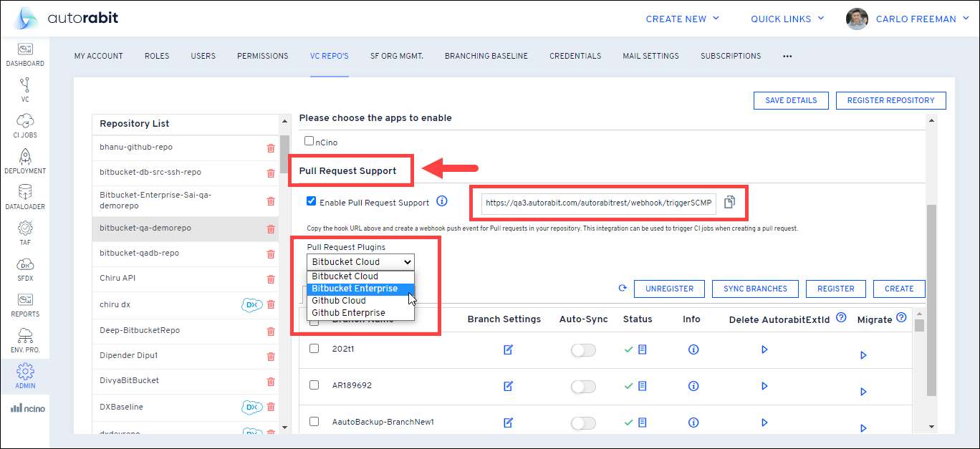This screenshot has width=980, height=449.
Task: Expand the Create New dropdown menu
Action: click(x=682, y=19)
